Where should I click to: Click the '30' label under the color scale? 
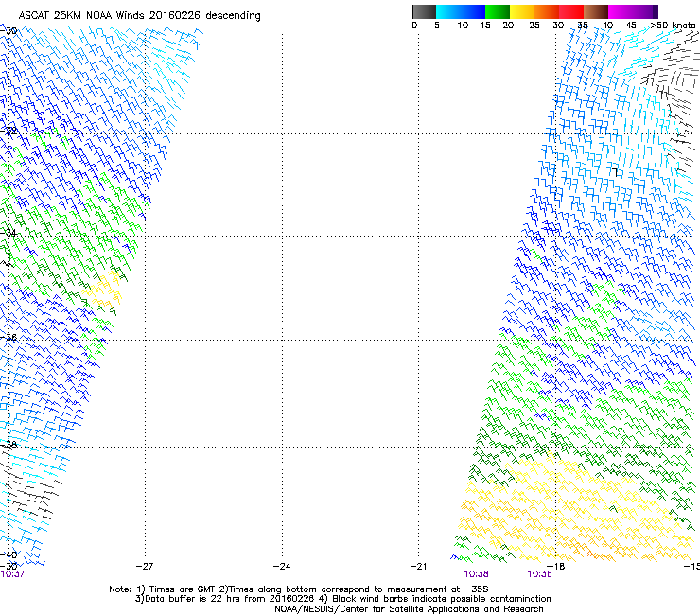(x=558, y=26)
